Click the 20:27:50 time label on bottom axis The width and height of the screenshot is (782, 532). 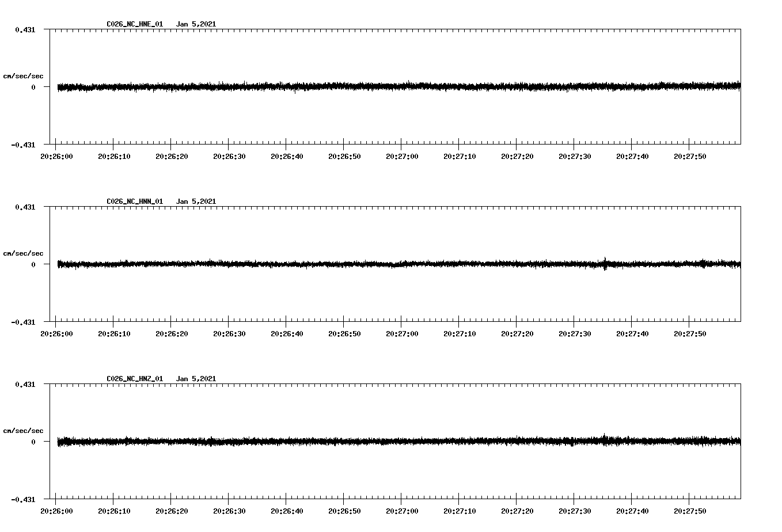point(690,510)
